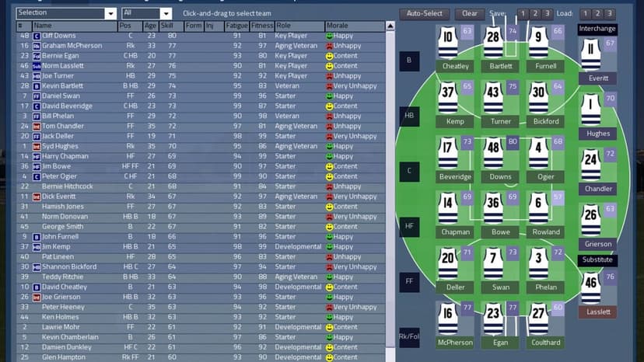Viewport: 644px width, 362px height.
Task: Click Save slot 1 button
Action: 523,13
